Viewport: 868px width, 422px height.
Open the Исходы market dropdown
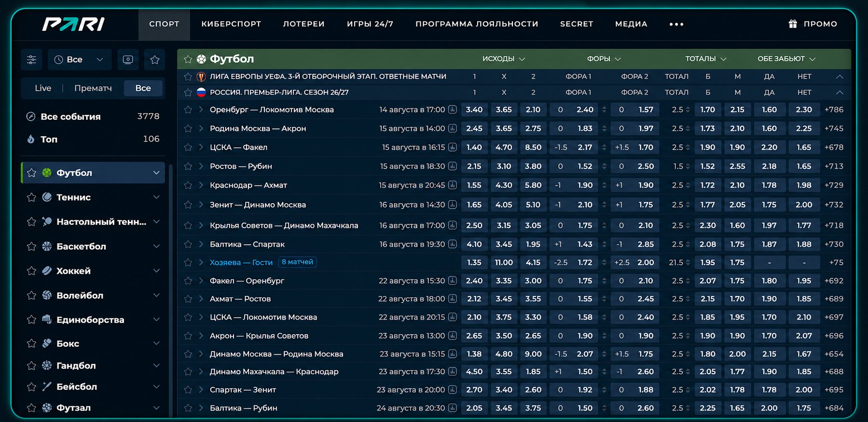[503, 59]
